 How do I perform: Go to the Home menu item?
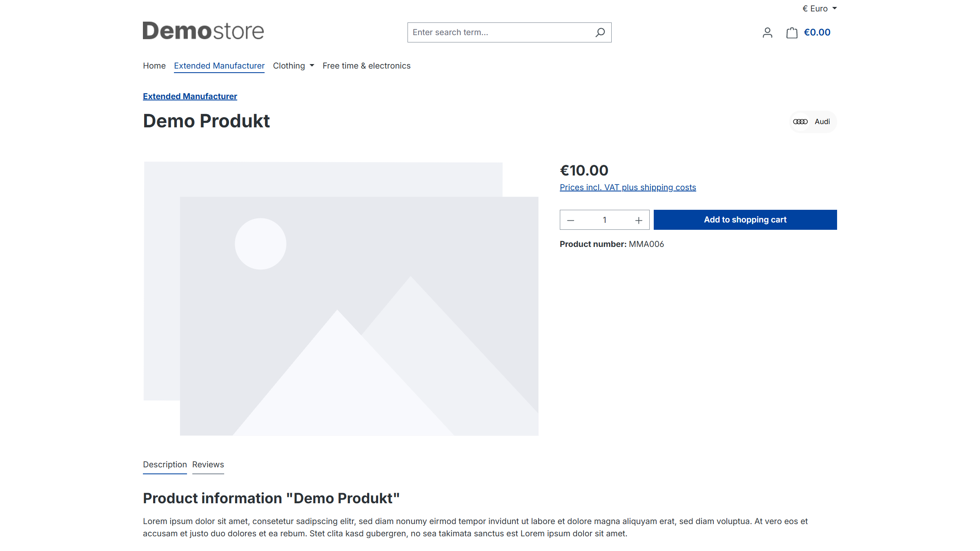click(x=154, y=66)
